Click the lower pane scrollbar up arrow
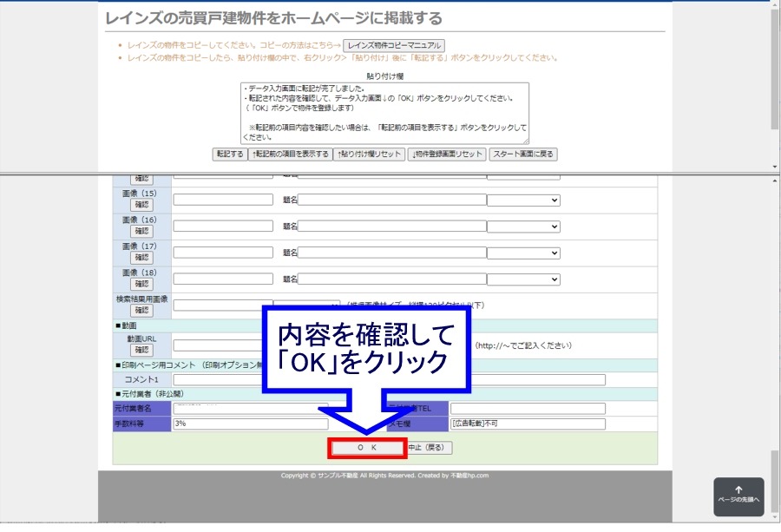The height and width of the screenshot is (532, 781). (x=775, y=181)
